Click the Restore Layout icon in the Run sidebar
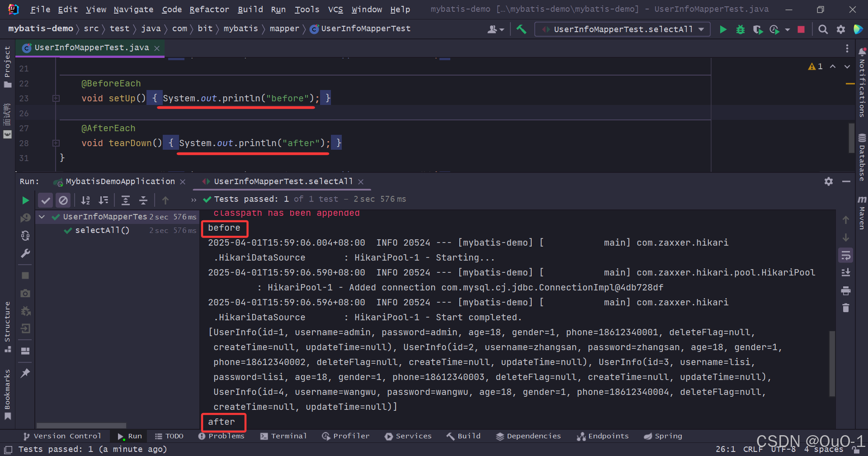This screenshot has height=456, width=868. tap(25, 351)
